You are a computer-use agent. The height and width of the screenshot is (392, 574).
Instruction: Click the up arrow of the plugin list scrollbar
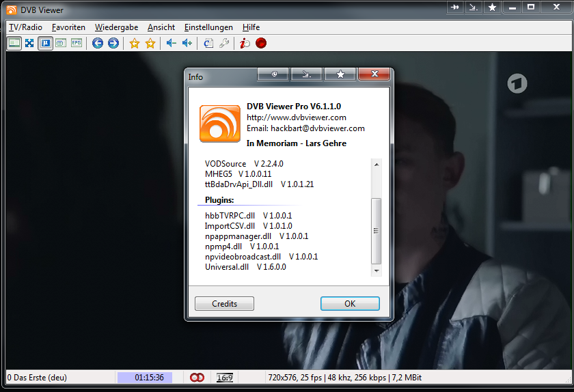tap(377, 165)
